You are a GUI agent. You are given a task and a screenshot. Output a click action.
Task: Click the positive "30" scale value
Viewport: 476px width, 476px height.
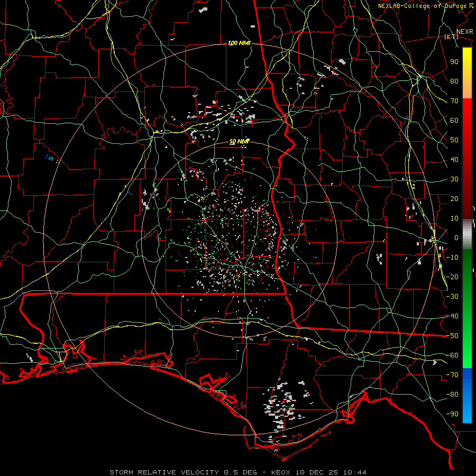pyautogui.click(x=454, y=179)
